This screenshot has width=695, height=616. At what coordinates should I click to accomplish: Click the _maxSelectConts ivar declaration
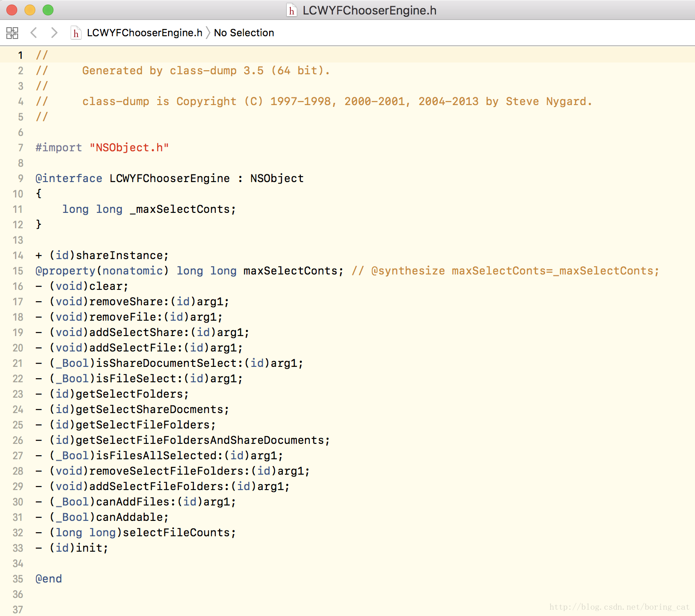click(x=149, y=209)
